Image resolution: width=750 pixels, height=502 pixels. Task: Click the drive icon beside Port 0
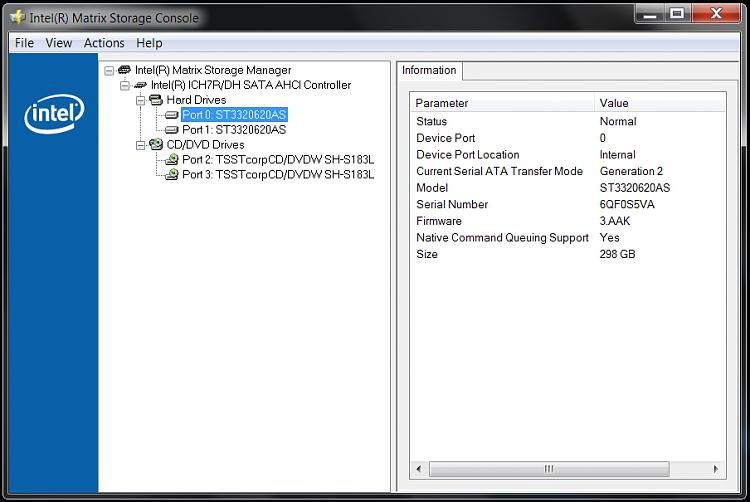(x=171, y=115)
